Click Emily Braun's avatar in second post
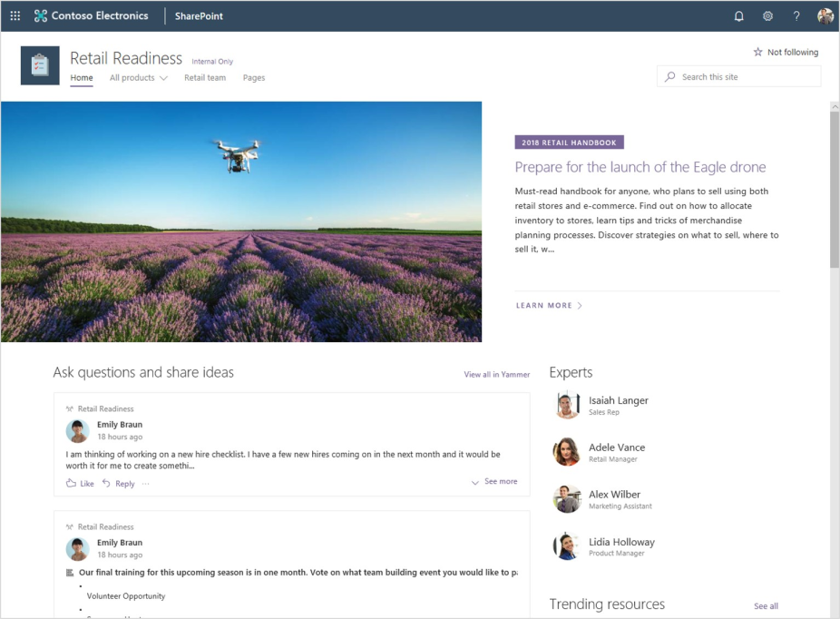Screen dimensions: 840x619 pyautogui.click(x=78, y=549)
